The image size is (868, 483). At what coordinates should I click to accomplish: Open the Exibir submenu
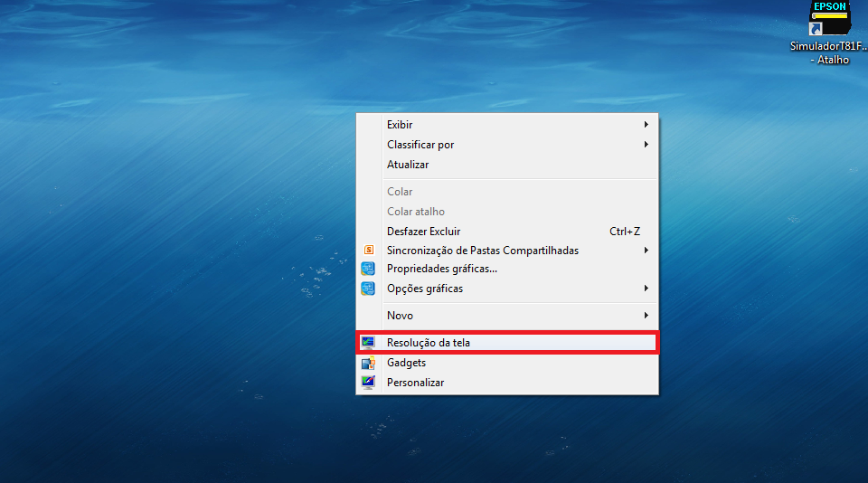coord(507,125)
